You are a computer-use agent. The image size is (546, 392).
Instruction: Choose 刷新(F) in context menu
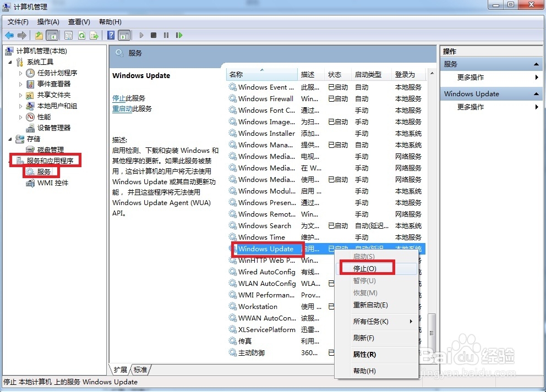[x=376, y=338]
